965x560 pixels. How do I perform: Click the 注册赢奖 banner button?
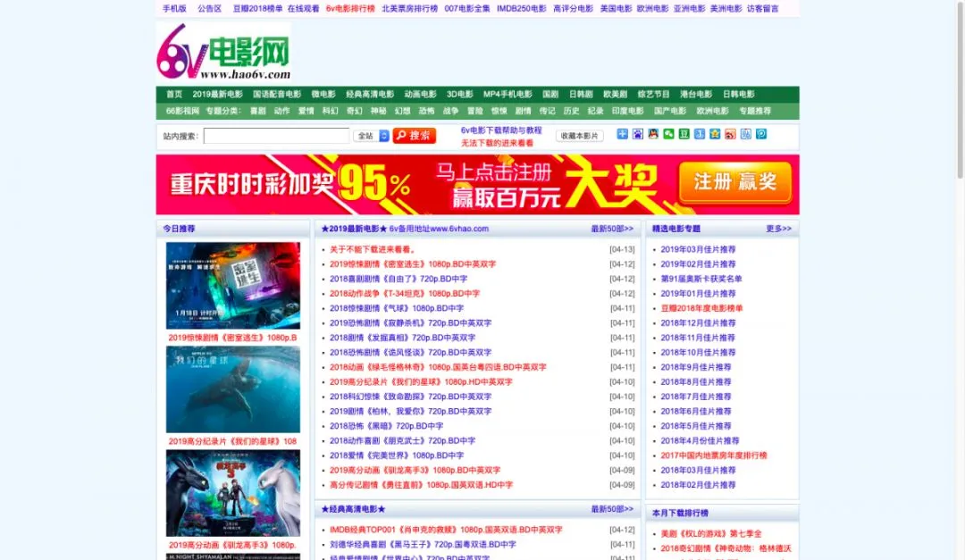734,182
